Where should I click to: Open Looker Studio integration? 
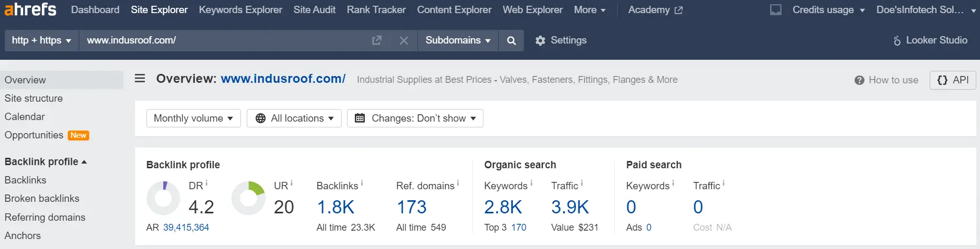[x=930, y=40]
